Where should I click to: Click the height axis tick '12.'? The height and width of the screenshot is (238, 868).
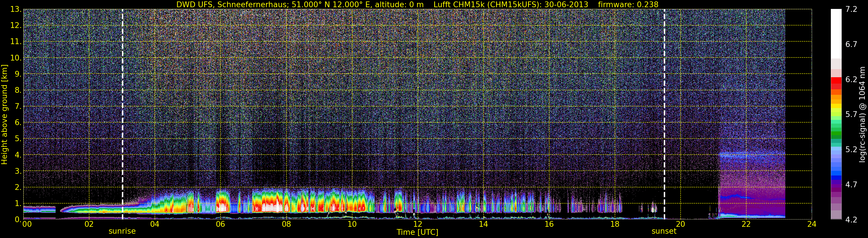[16, 25]
